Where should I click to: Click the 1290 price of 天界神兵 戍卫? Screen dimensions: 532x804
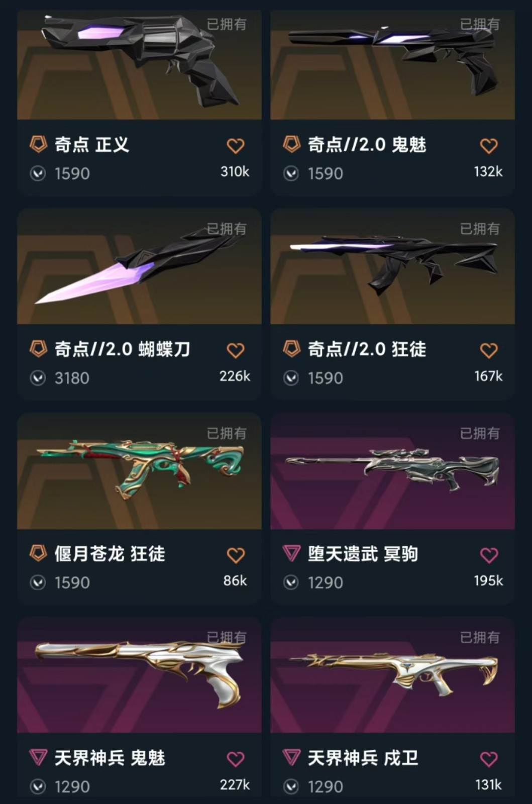(325, 786)
